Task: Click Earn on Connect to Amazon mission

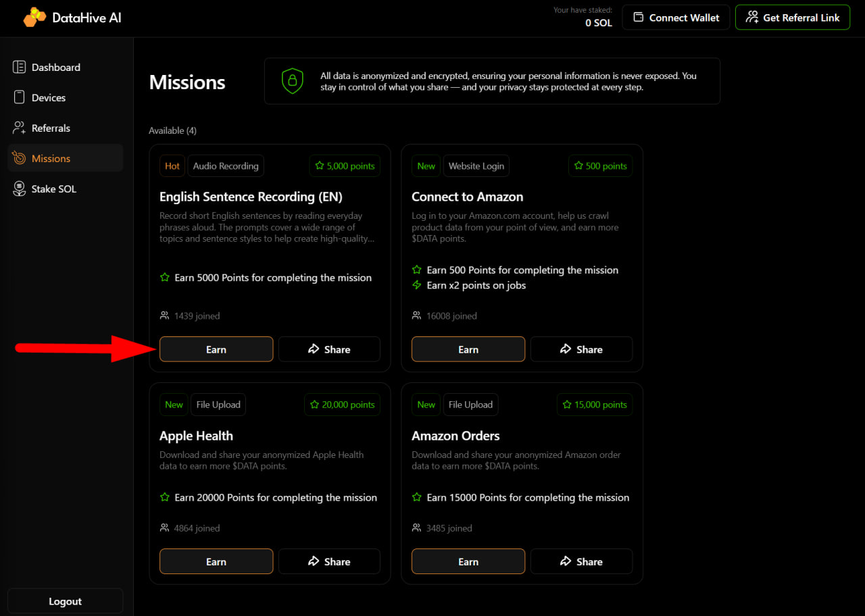Action: (x=468, y=349)
